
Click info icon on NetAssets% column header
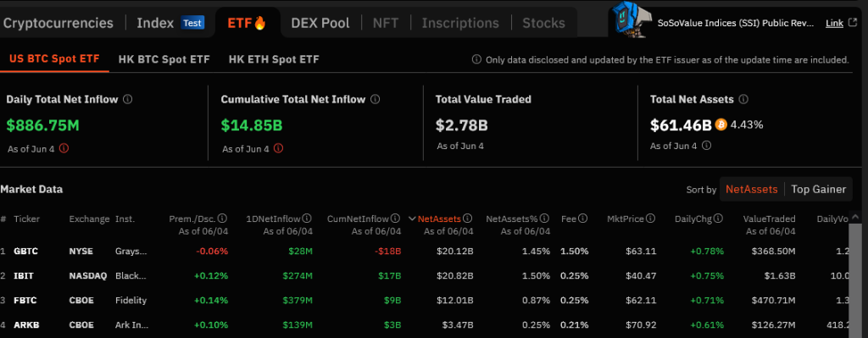545,219
